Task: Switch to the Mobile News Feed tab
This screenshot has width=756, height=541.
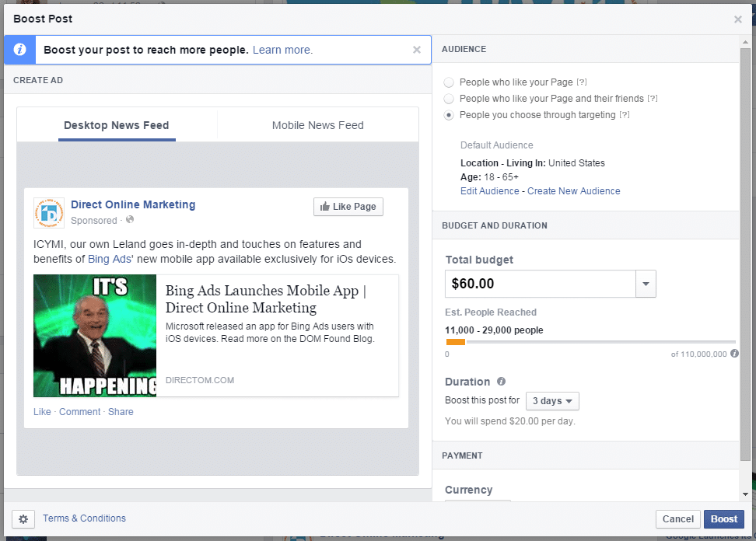Action: (317, 124)
